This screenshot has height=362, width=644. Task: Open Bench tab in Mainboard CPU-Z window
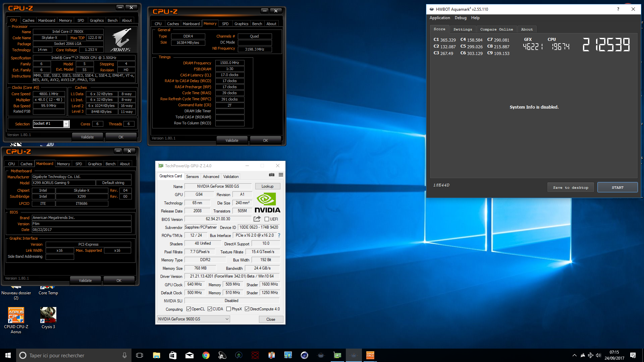point(110,164)
